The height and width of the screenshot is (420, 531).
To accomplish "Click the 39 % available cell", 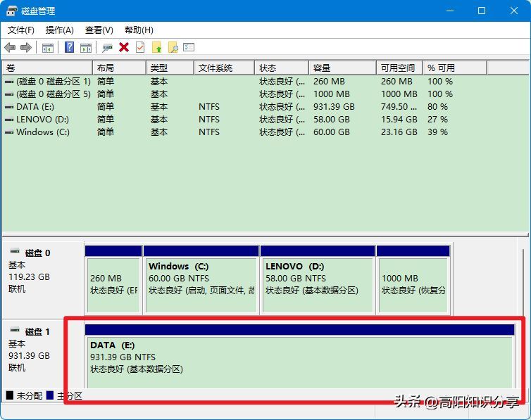I will click(437, 132).
